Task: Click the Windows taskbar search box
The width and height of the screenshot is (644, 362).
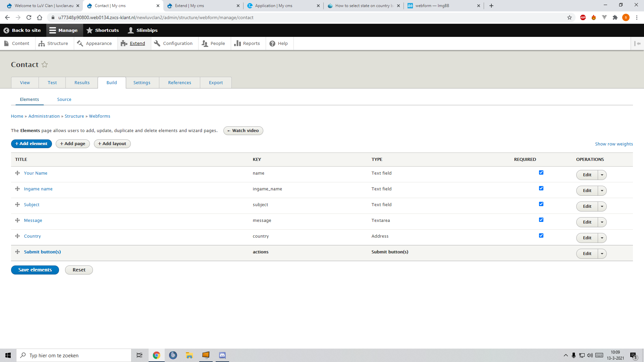Action: point(74,355)
